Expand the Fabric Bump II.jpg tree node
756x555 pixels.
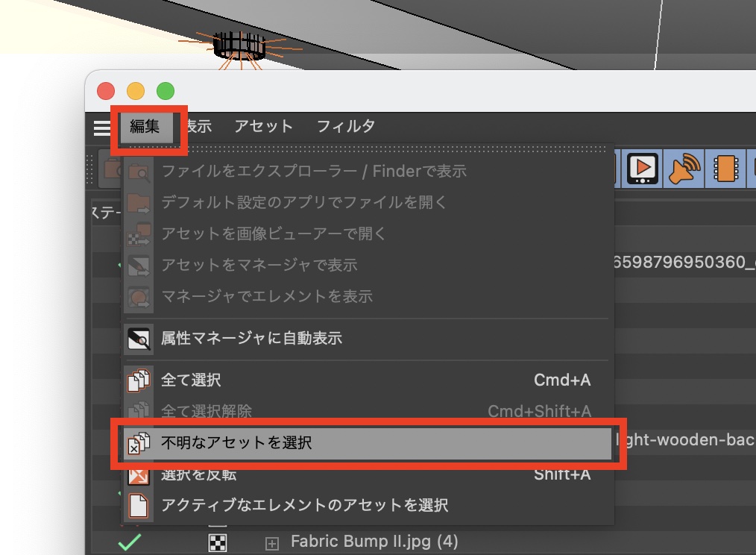[272, 543]
